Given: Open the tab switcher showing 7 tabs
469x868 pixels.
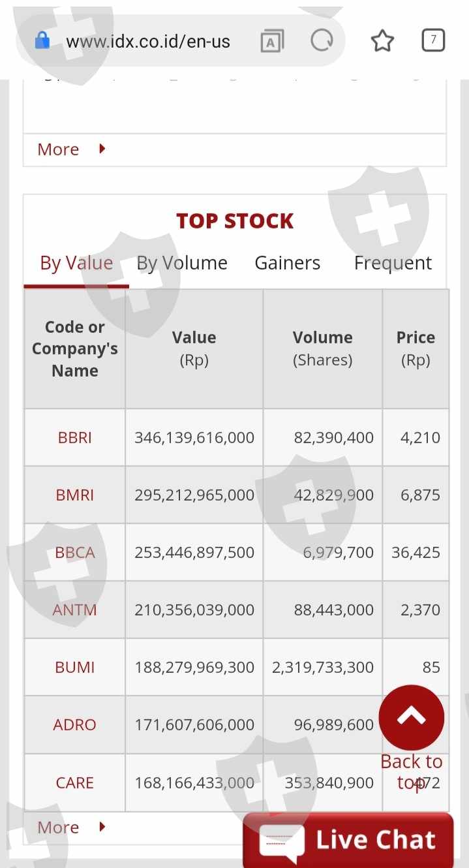Looking at the screenshot, I should (433, 41).
